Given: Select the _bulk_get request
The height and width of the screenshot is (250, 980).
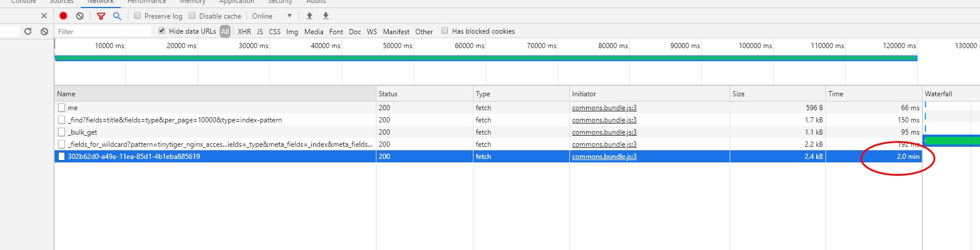Looking at the screenshot, I should [488, 132].
